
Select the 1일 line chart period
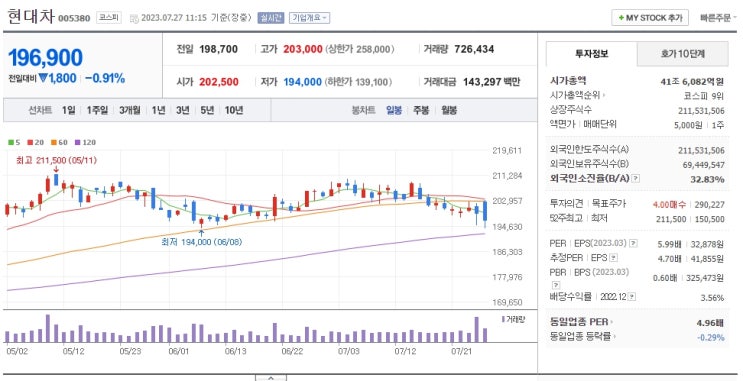(x=68, y=110)
